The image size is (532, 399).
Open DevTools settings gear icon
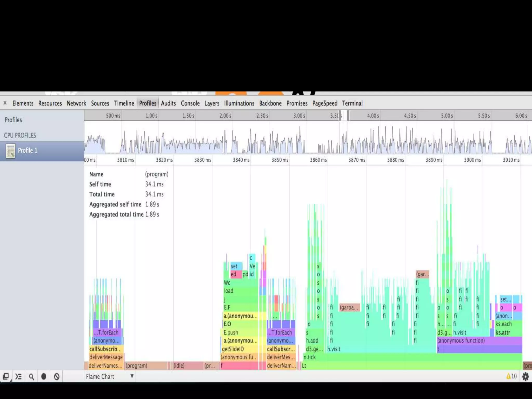[525, 376]
